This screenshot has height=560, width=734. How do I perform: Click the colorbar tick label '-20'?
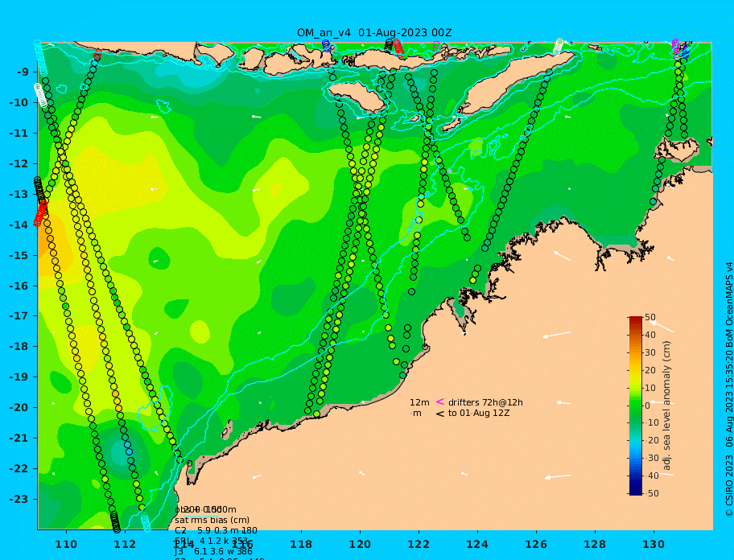(x=651, y=441)
